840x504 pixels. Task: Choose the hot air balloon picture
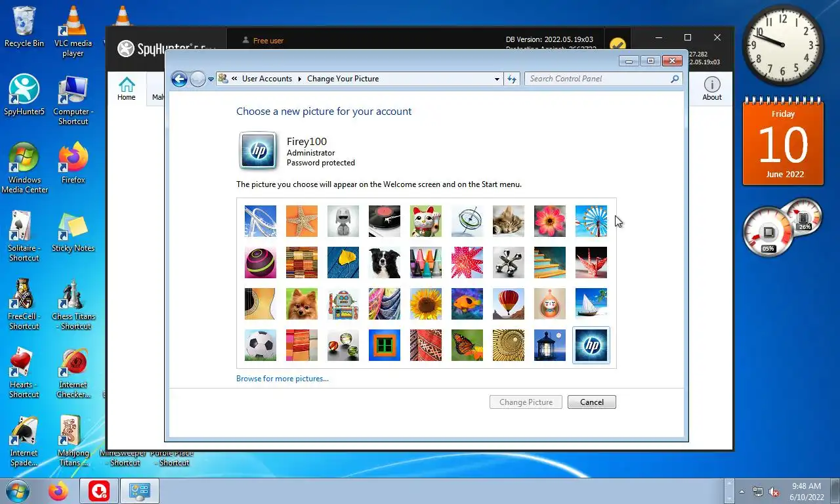[509, 304]
